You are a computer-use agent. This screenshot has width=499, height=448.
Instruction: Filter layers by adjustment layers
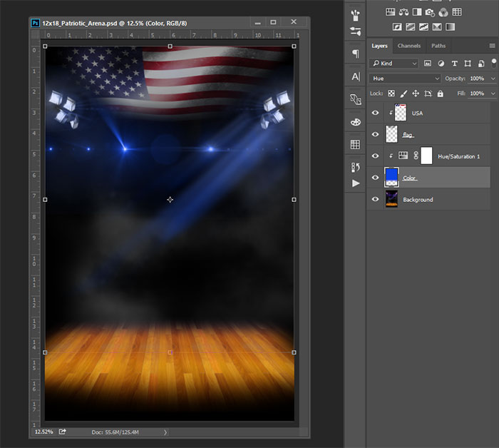pyautogui.click(x=441, y=63)
